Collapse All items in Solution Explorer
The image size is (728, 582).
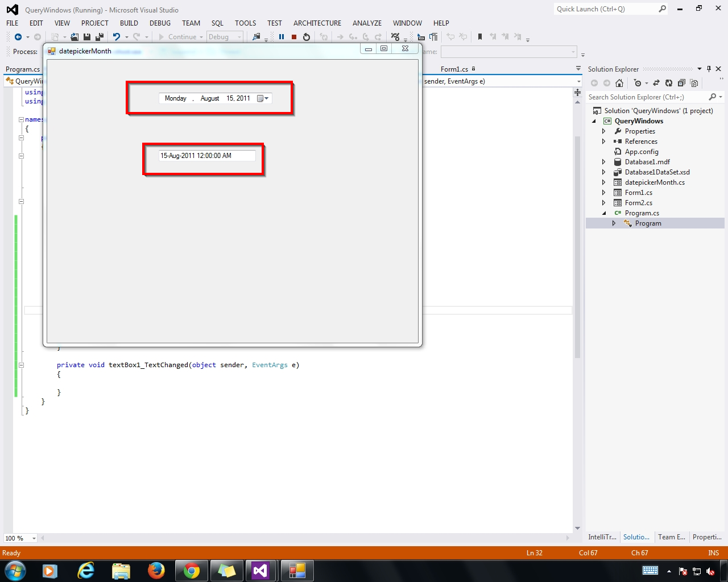point(682,82)
